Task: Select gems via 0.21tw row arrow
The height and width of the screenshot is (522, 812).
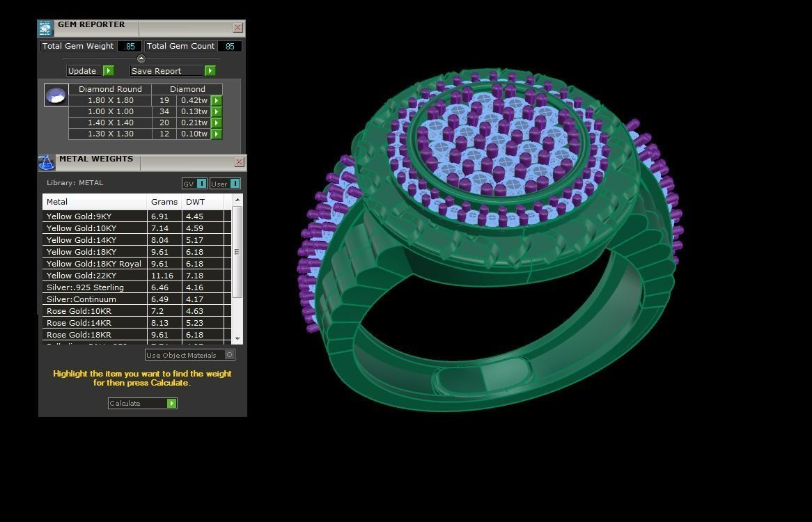Action: pyautogui.click(x=217, y=122)
